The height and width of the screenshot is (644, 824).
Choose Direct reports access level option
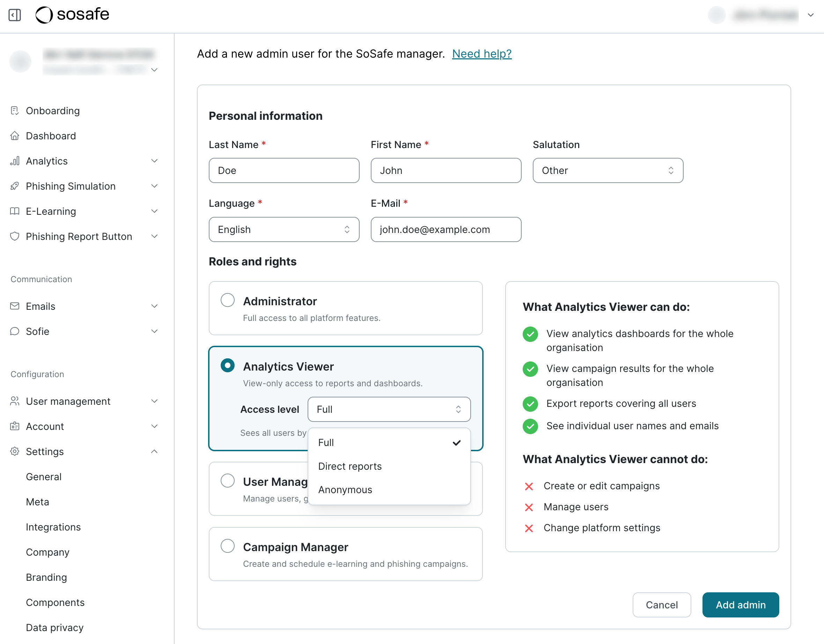click(x=389, y=466)
